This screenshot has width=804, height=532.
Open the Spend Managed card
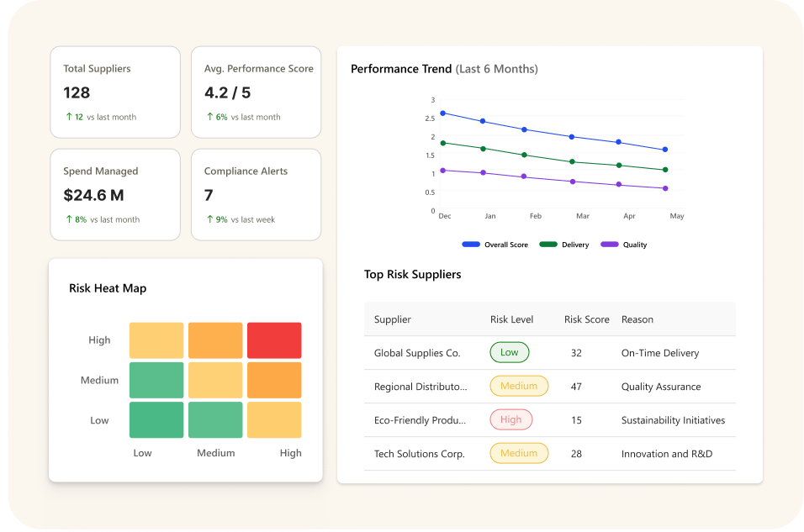tap(115, 195)
